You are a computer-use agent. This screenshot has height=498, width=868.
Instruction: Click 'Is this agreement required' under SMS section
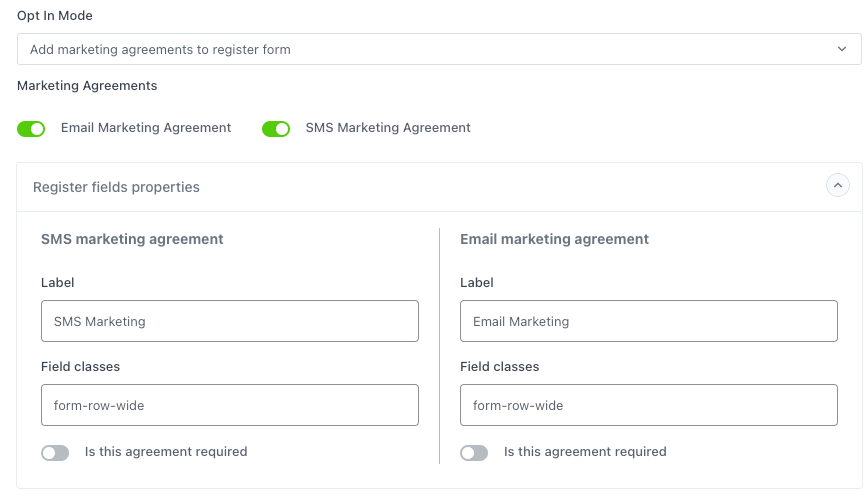166,452
